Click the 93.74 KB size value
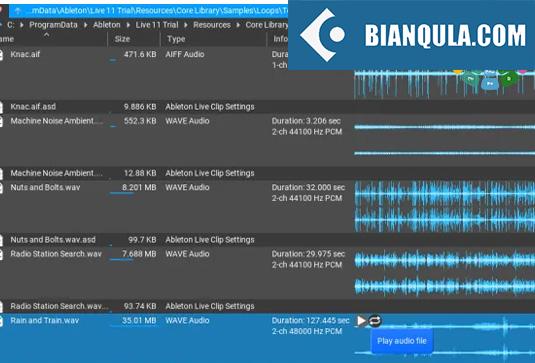Screen dimensions: 535x363 [140, 306]
